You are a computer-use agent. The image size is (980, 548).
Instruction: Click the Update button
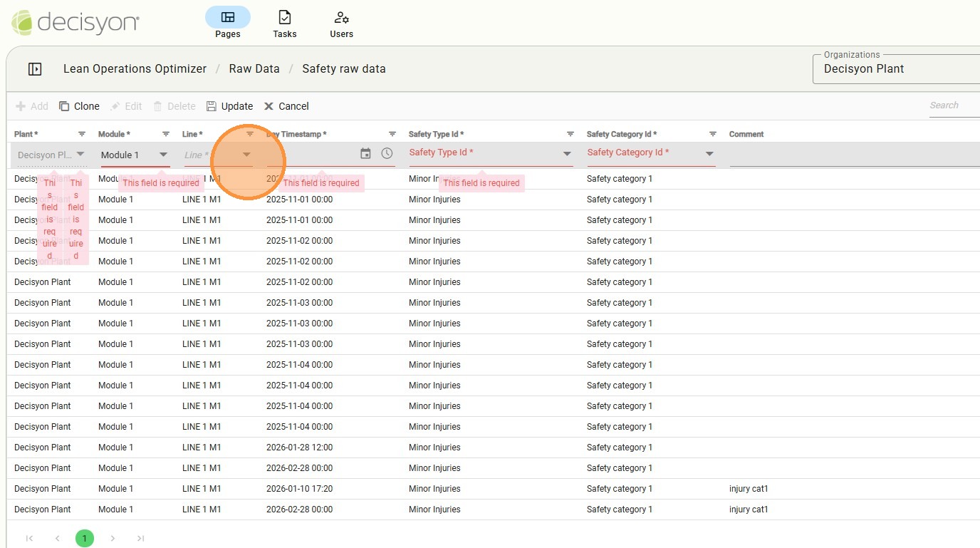coord(229,106)
